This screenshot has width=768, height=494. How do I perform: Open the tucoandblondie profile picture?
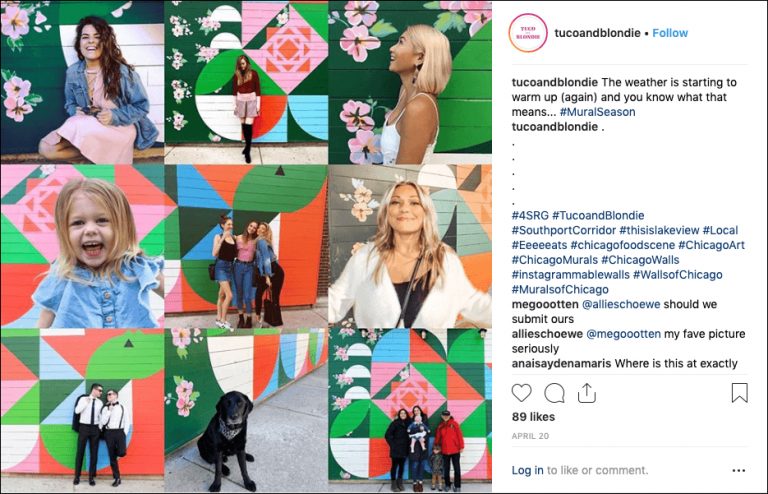[528, 33]
